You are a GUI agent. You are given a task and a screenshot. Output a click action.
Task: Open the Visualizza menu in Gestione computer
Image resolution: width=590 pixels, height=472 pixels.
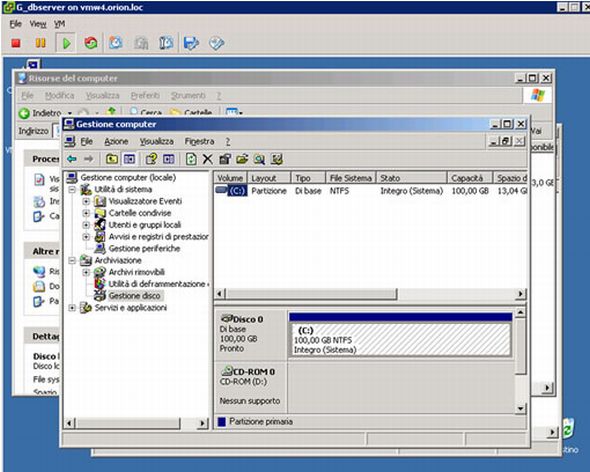pos(157,142)
